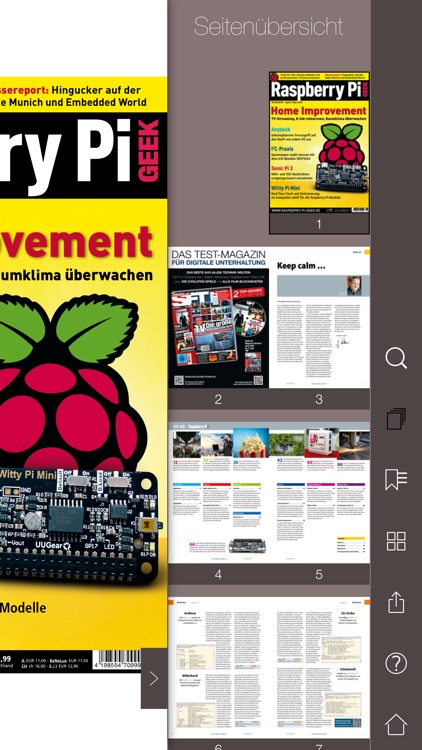Open the search magnifier icon
Screen dimensions: 422x750
coord(396,358)
